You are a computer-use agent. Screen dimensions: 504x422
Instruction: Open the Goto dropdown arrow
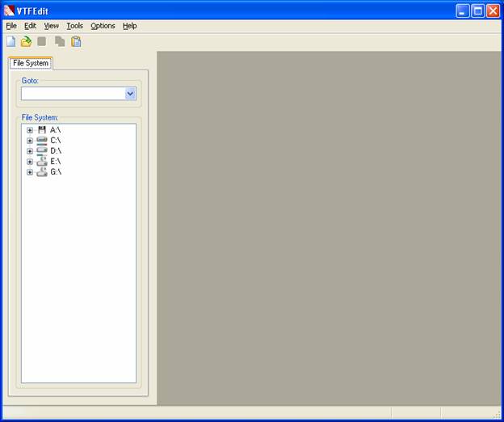[x=130, y=94]
